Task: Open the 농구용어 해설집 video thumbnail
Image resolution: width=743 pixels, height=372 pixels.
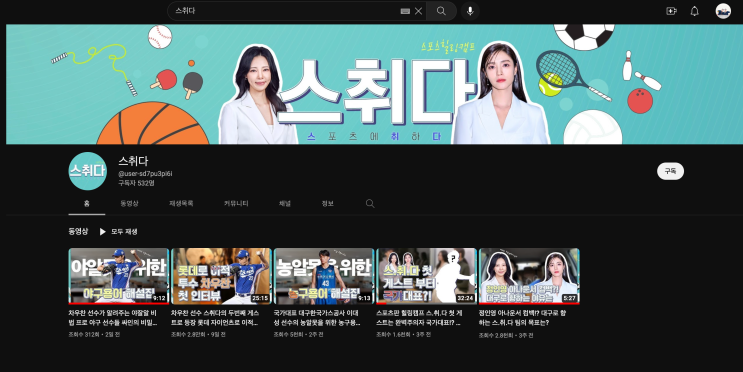Action: coord(324,276)
